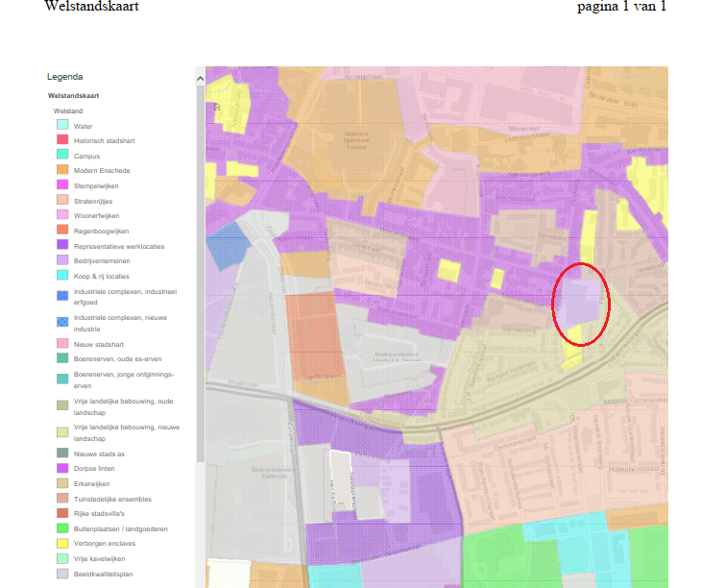Select the Welstand layer heading
Viewport: 701px width, 588px height.
pos(67,111)
